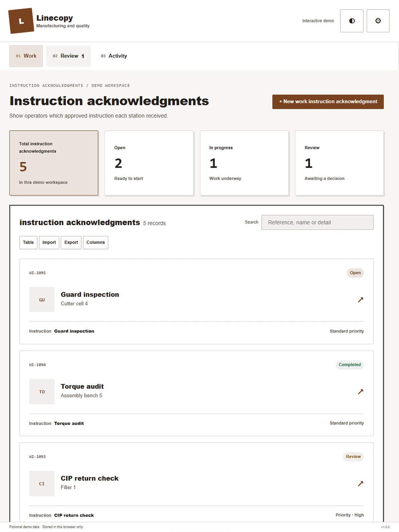This screenshot has width=399, height=532.
Task: Filter by the Open stat card
Action: tap(149, 163)
